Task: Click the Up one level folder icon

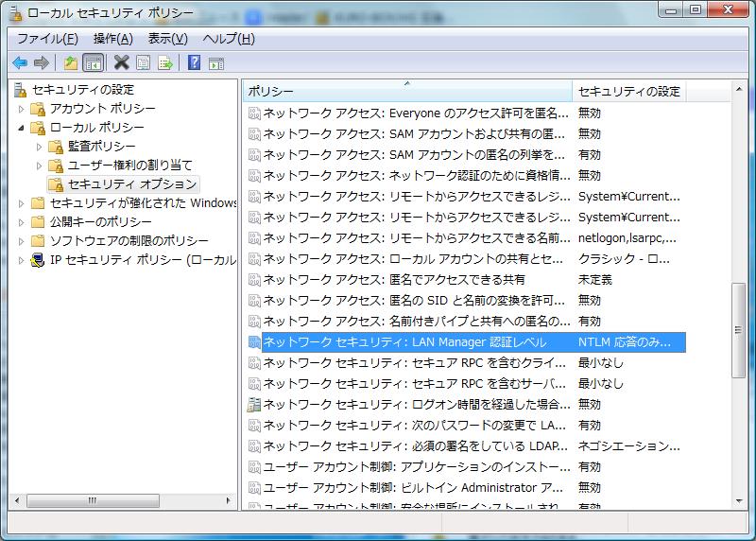Action: click(x=71, y=63)
